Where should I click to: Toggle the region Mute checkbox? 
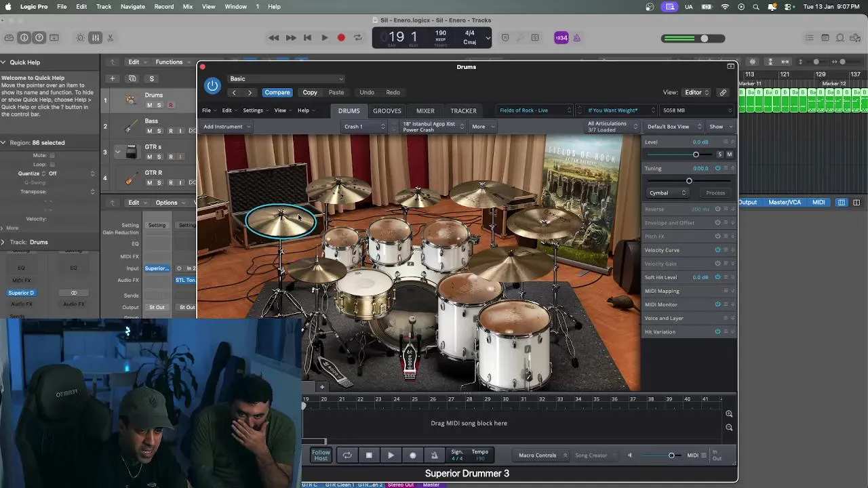[52, 155]
